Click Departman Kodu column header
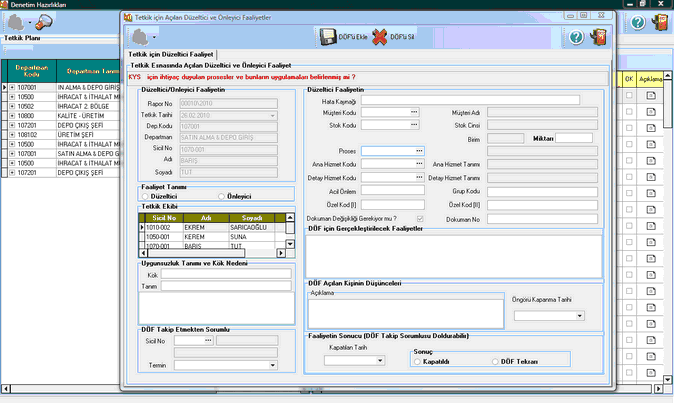The image size is (674, 403). pyautogui.click(x=32, y=71)
